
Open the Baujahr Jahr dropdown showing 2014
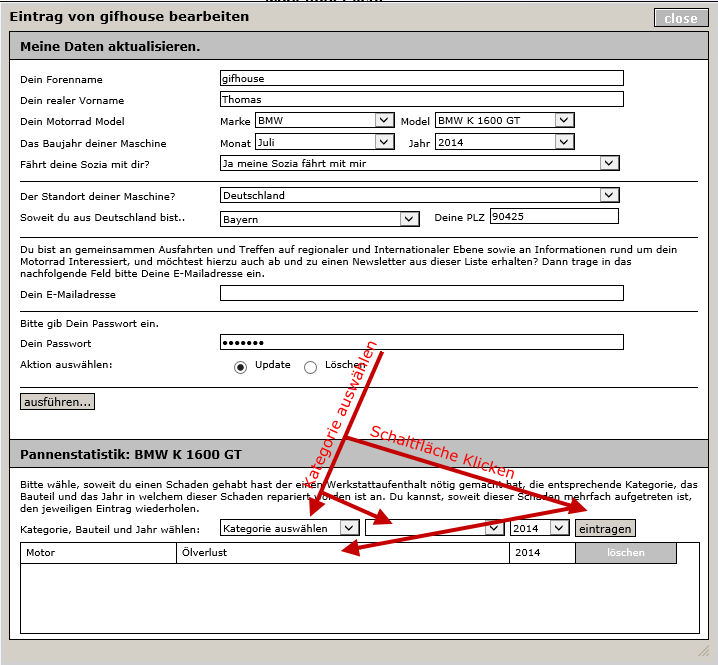coord(504,142)
